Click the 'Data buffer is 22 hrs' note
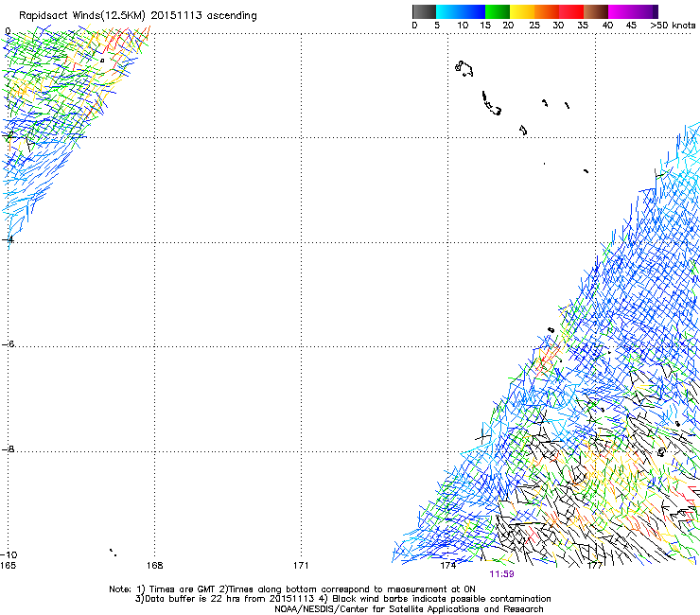 pyautogui.click(x=342, y=599)
